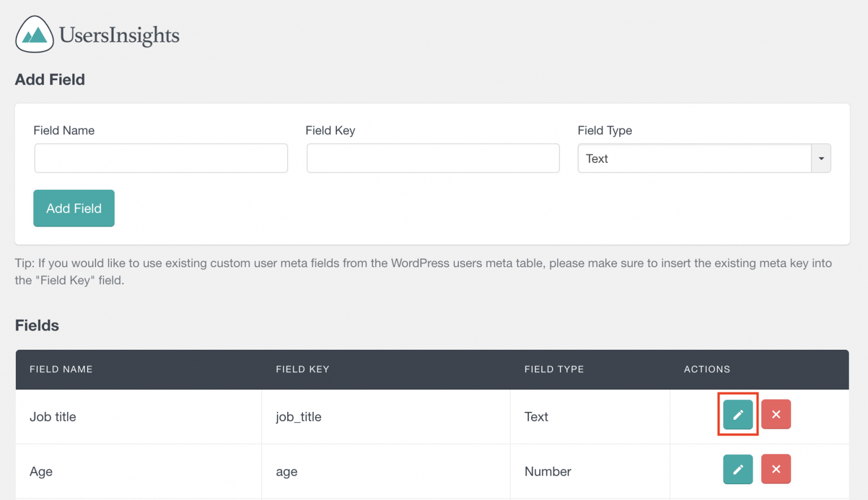Remove the Age field using its red X
Viewport: 868px width, 500px height.
coord(775,469)
